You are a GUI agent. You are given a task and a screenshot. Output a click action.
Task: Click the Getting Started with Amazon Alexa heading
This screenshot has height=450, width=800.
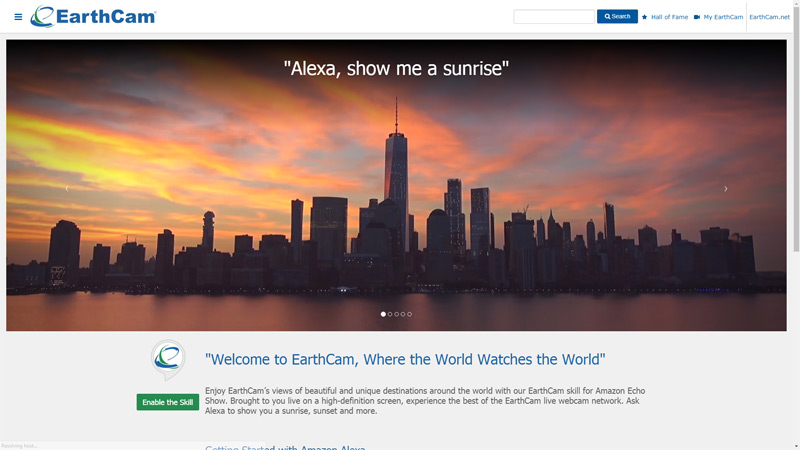285,447
